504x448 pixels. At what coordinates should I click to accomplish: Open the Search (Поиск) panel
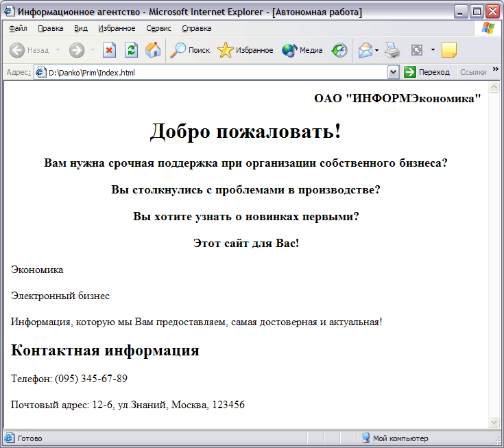pos(190,50)
